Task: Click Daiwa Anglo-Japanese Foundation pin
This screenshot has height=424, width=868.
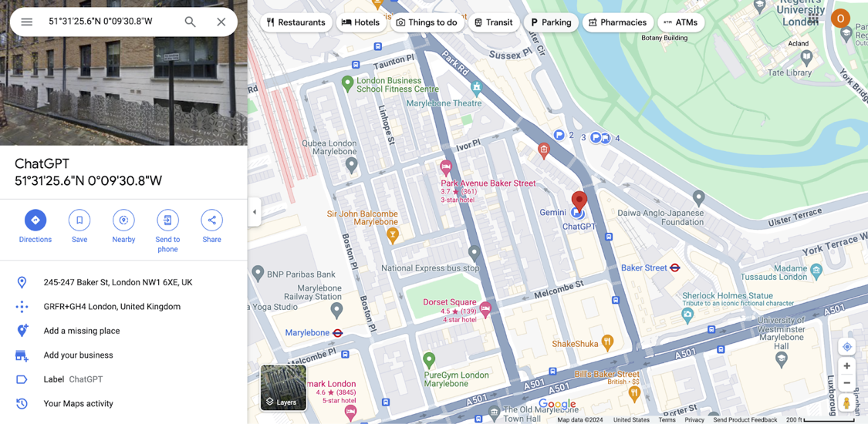Action: 698,197
